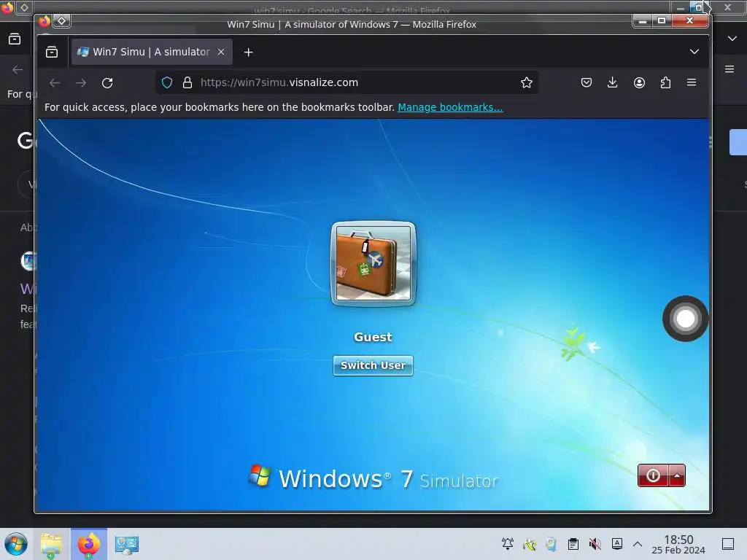Click the Switch User button

click(373, 365)
